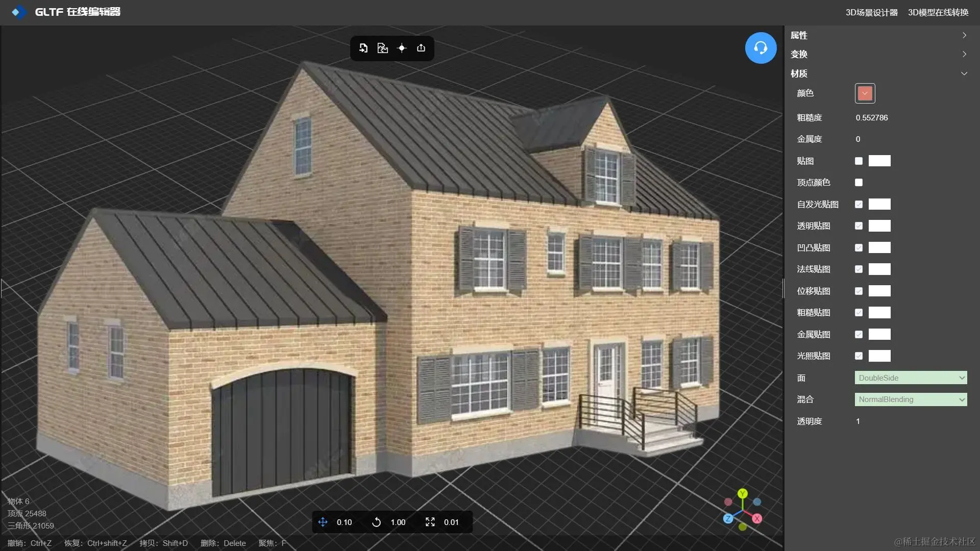Click the 粗糙度 value field

tap(872, 118)
